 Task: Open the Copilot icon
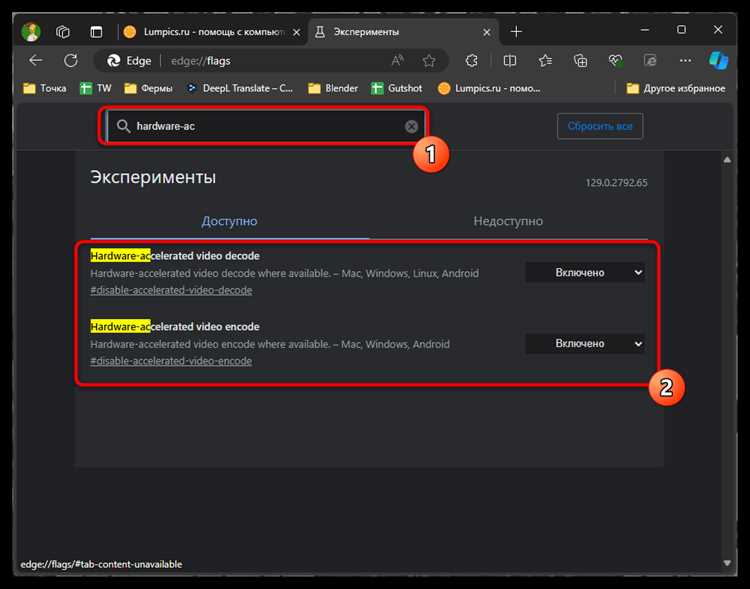point(718,60)
